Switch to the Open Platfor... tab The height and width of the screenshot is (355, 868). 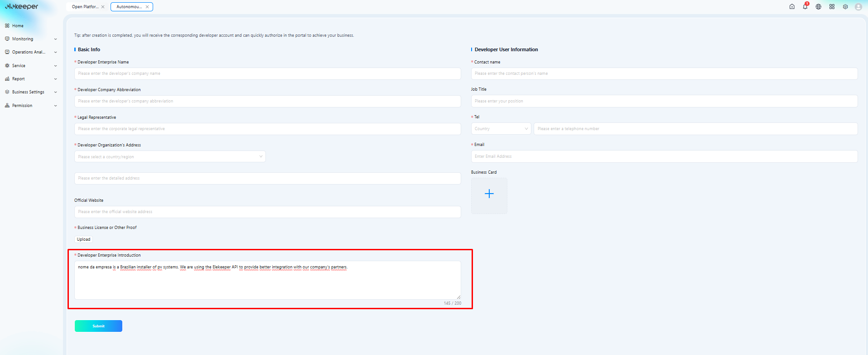point(86,7)
